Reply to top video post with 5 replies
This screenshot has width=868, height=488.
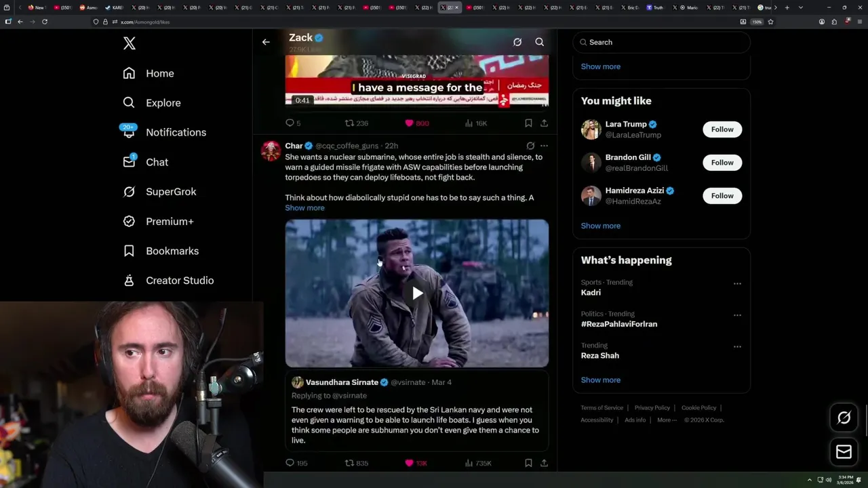pos(293,123)
